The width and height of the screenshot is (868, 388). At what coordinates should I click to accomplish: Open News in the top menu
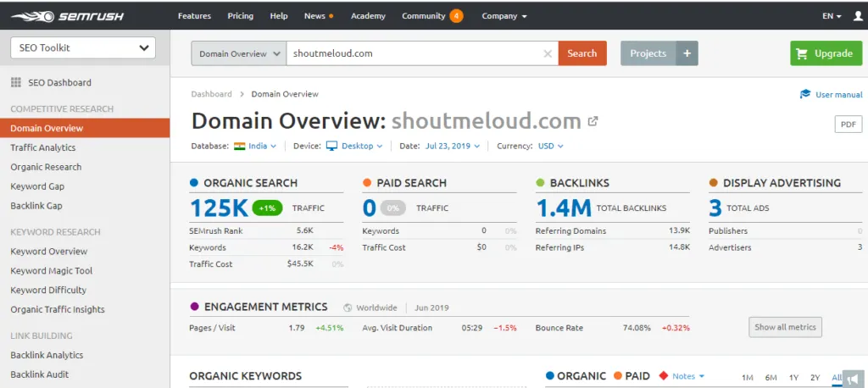(x=314, y=16)
